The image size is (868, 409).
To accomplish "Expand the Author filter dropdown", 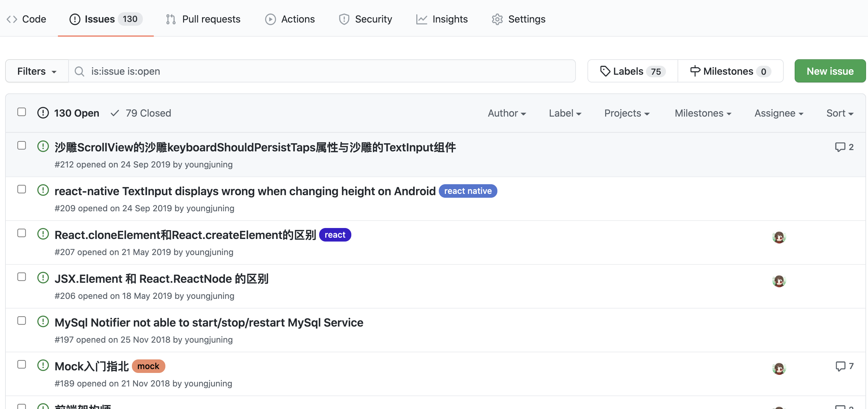I will point(506,113).
